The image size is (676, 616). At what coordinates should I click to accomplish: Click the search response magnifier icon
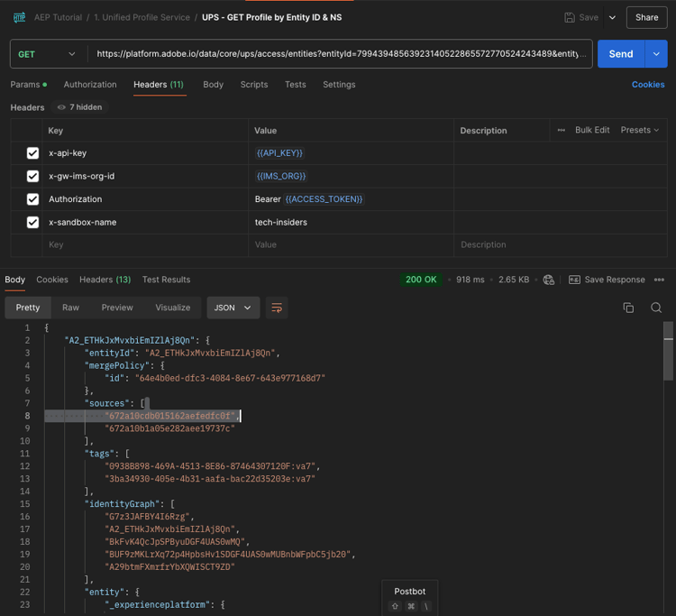(x=656, y=308)
